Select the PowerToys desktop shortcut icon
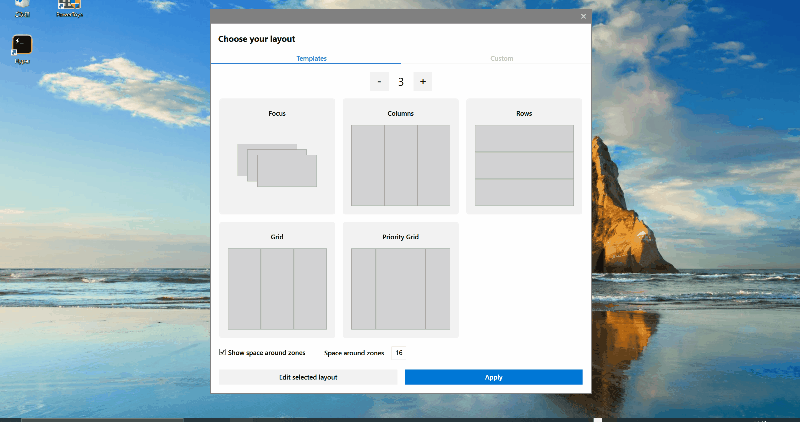800x422 pixels. [x=69, y=8]
